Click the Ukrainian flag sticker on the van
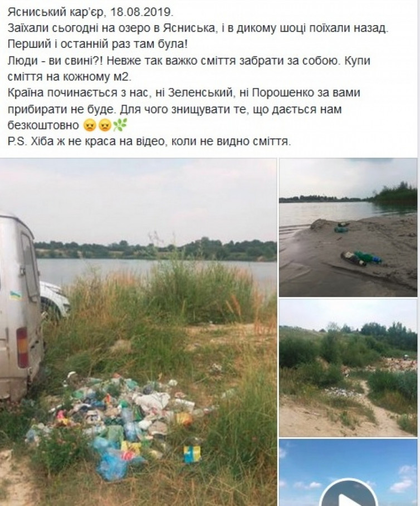This screenshot has width=420, height=506. [x=16, y=294]
